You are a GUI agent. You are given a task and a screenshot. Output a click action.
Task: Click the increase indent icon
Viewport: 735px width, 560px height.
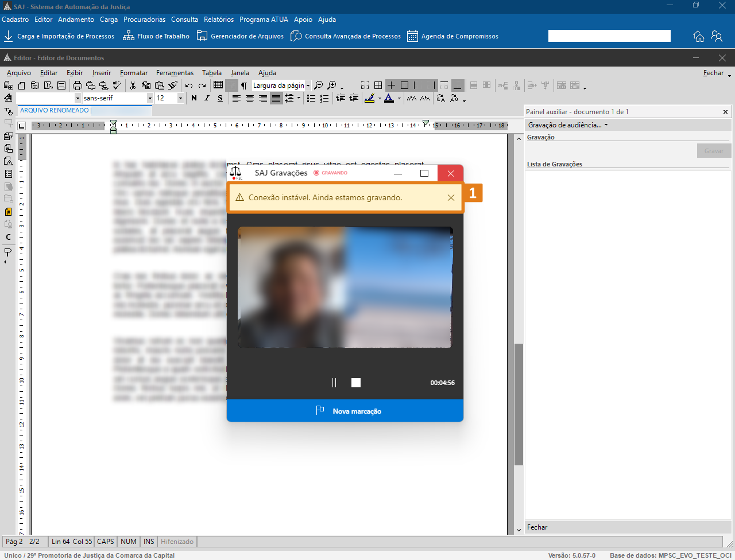click(354, 98)
